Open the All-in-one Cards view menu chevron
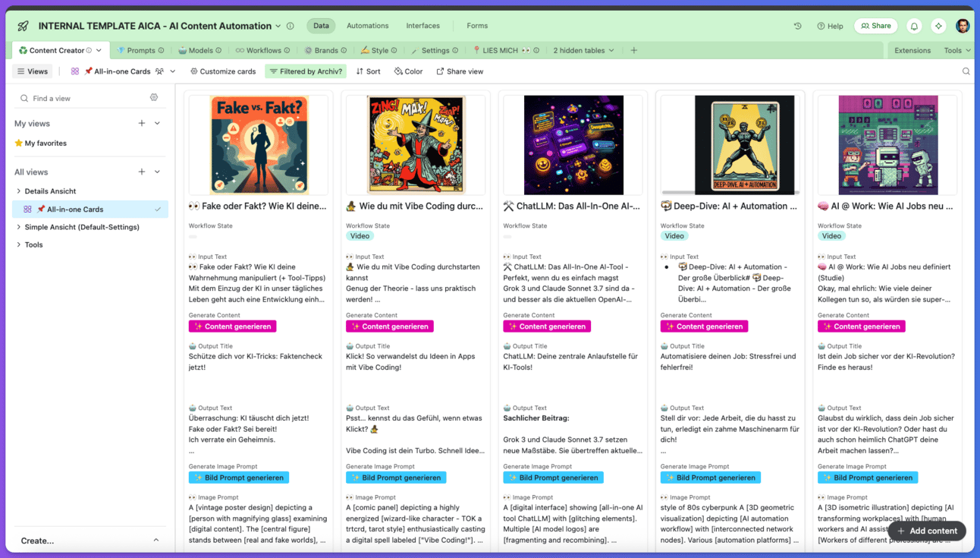The width and height of the screenshot is (980, 558). click(173, 71)
